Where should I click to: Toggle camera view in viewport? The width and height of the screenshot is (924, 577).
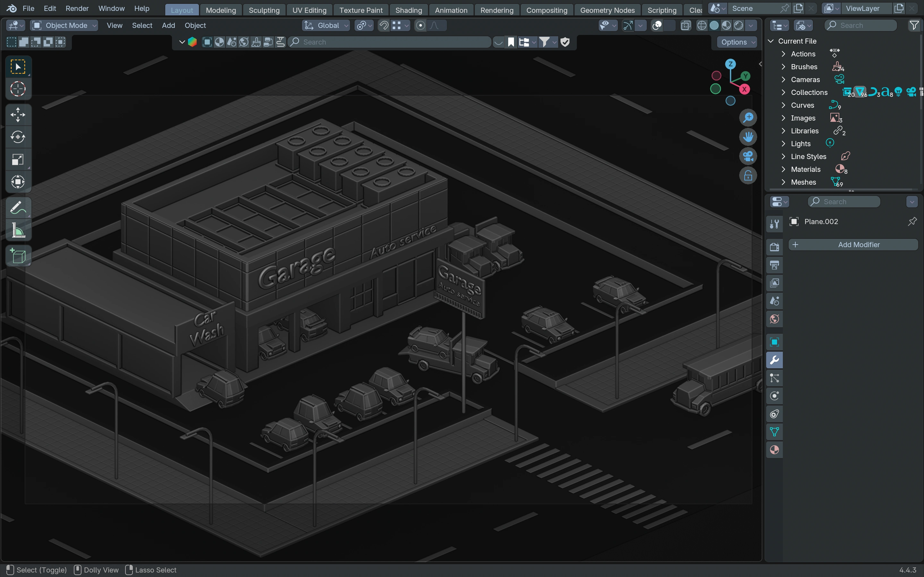pyautogui.click(x=748, y=156)
